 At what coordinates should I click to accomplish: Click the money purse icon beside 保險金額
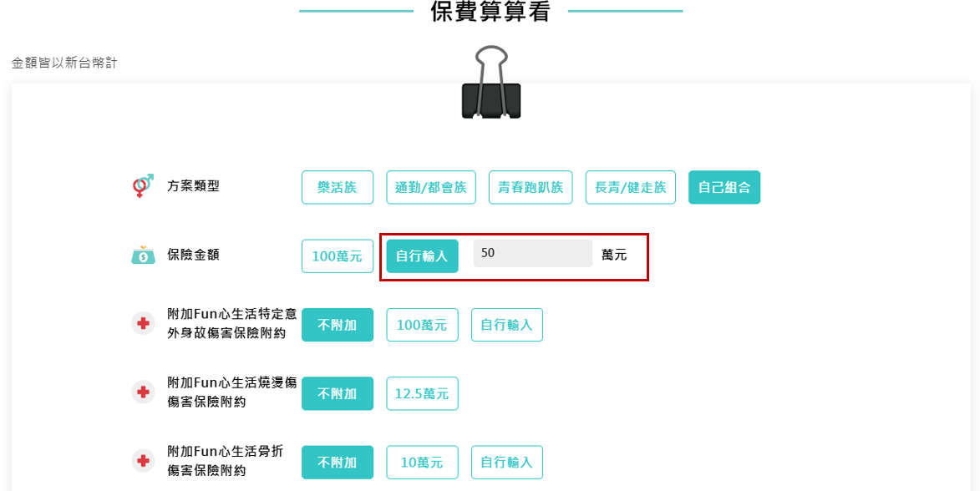tap(143, 255)
